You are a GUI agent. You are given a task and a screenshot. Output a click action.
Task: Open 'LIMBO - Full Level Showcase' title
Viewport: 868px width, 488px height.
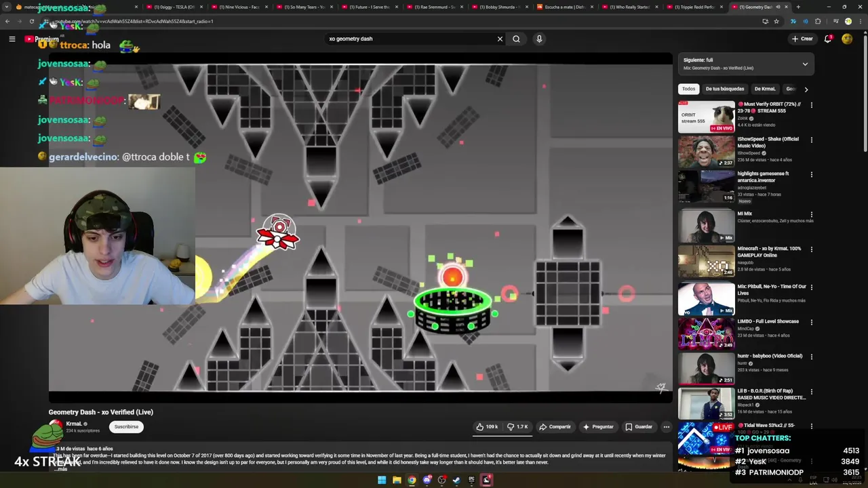(768, 321)
